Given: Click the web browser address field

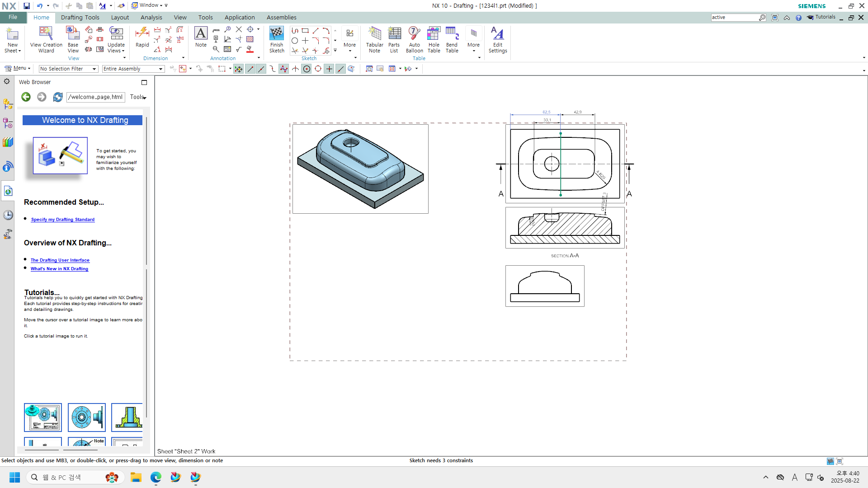Looking at the screenshot, I should pos(96,97).
